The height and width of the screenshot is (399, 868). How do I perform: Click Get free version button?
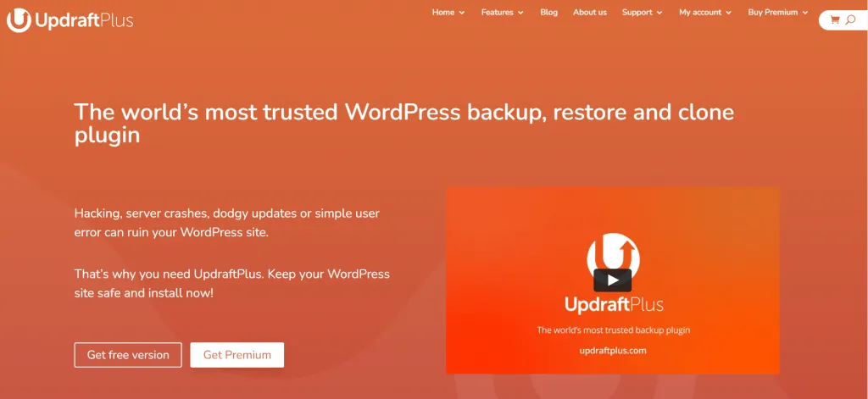[128, 355]
